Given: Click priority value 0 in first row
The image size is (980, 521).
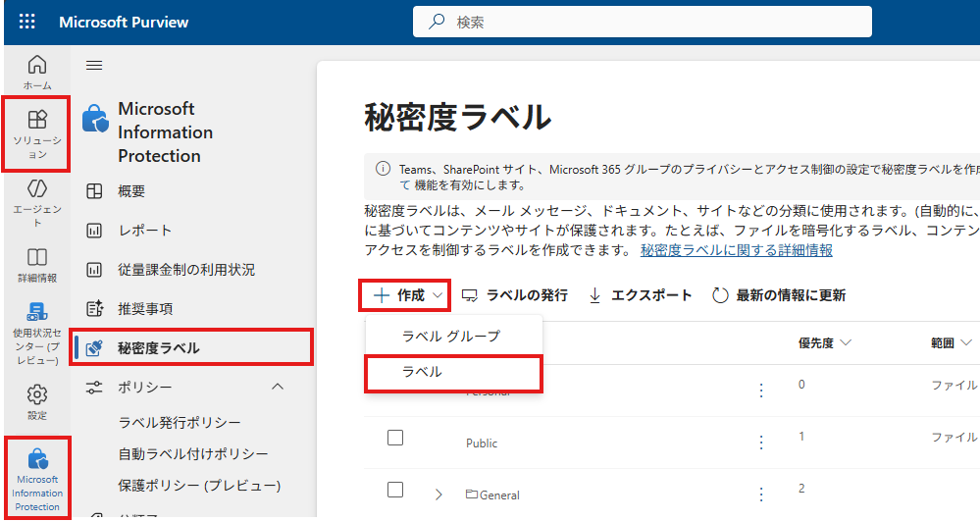Looking at the screenshot, I should tap(801, 384).
